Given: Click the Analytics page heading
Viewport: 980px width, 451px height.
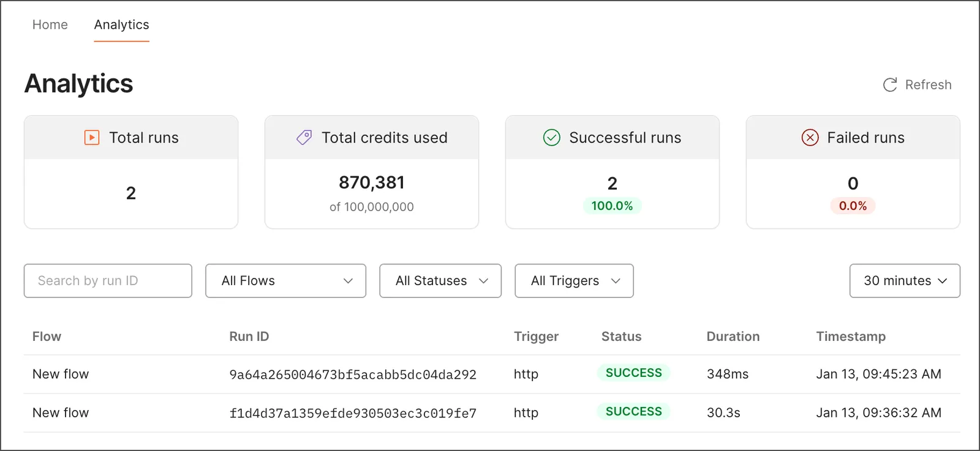Looking at the screenshot, I should 78,84.
